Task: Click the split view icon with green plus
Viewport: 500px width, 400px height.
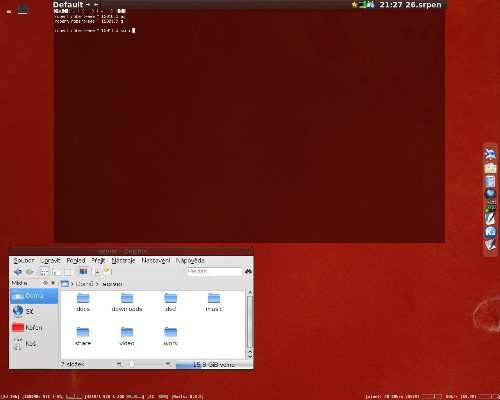Action: click(96, 272)
